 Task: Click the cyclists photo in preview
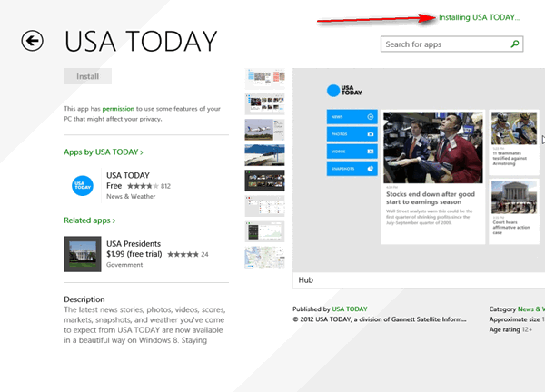point(514,128)
